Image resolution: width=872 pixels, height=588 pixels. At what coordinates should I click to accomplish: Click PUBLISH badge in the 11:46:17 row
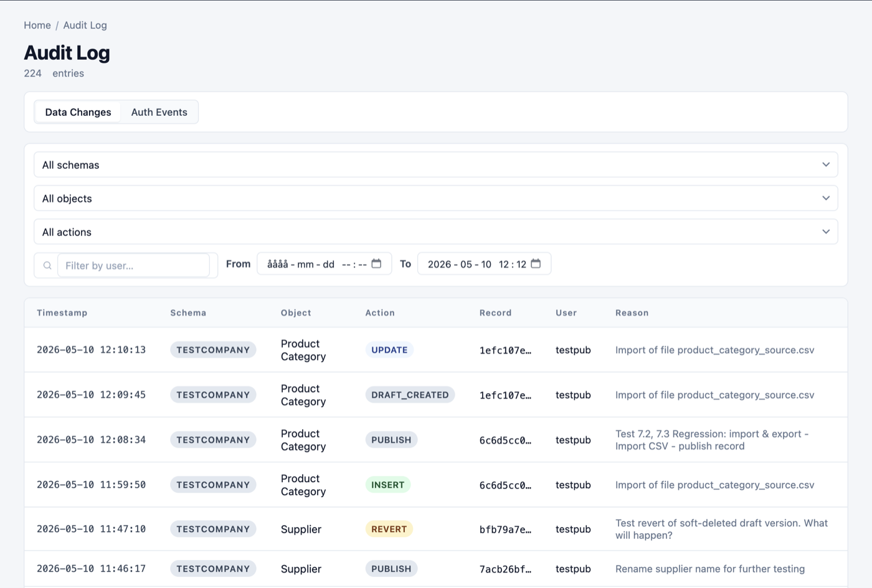[391, 569]
